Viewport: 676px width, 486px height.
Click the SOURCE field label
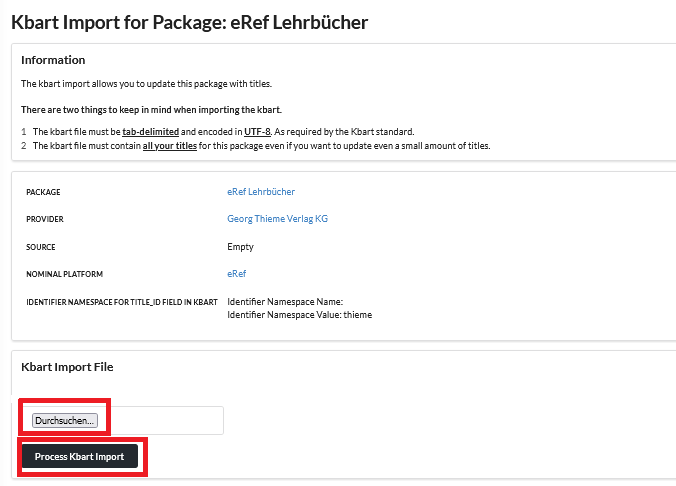tap(41, 246)
